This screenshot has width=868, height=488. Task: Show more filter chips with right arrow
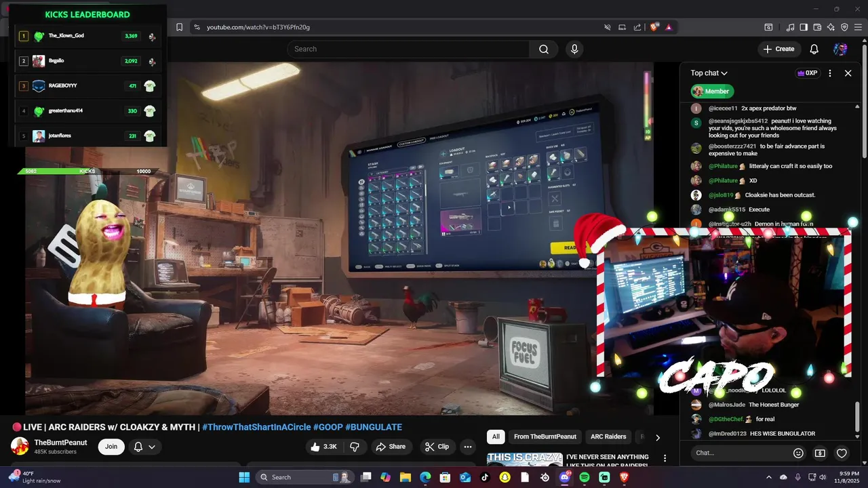pos(657,437)
